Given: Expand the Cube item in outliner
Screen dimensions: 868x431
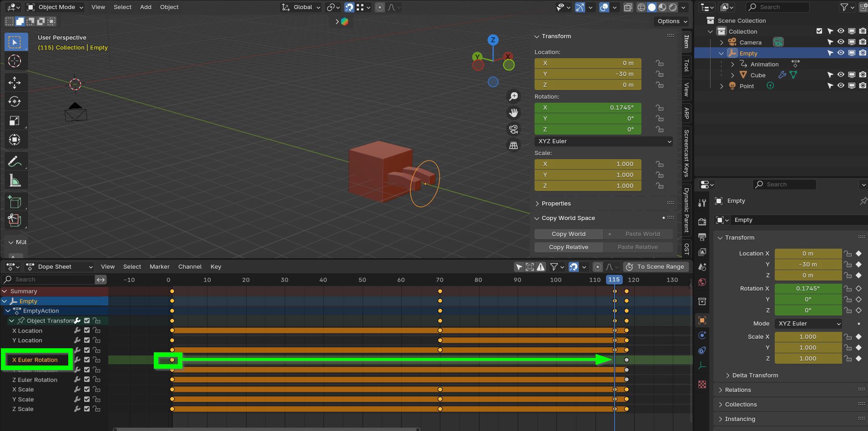Looking at the screenshot, I should 732,75.
